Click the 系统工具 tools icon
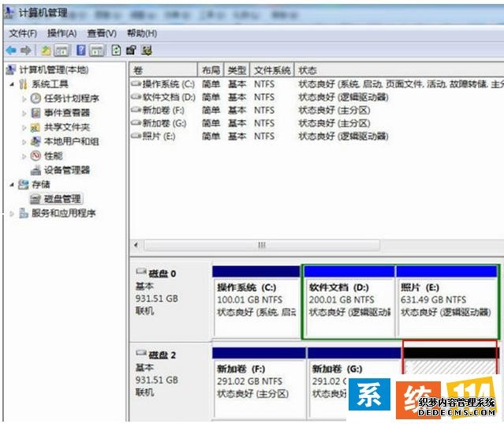 [24, 84]
